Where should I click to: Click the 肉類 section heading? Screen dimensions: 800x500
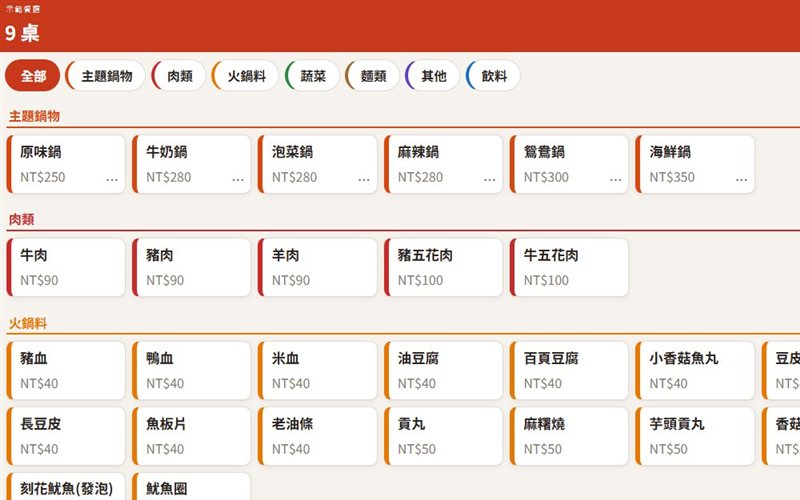click(x=21, y=219)
